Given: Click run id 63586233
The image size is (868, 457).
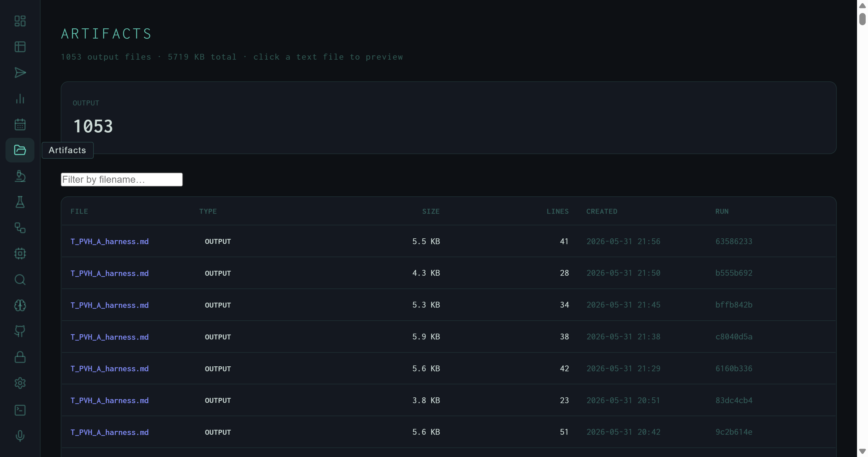Looking at the screenshot, I should (733, 242).
